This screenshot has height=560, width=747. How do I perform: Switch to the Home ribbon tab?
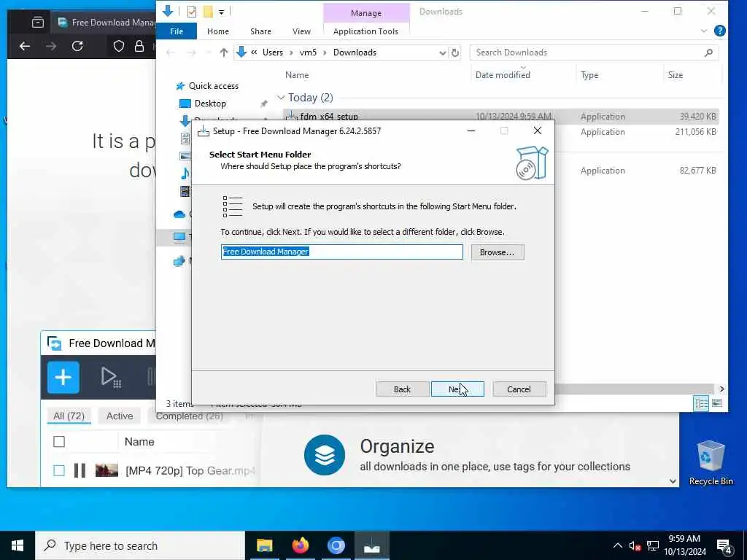(x=217, y=31)
